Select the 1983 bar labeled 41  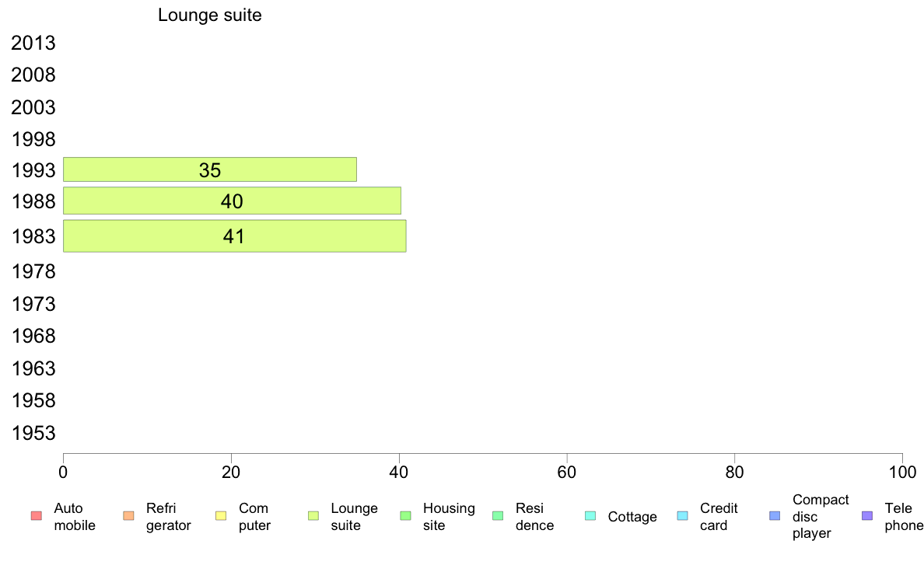coord(234,236)
